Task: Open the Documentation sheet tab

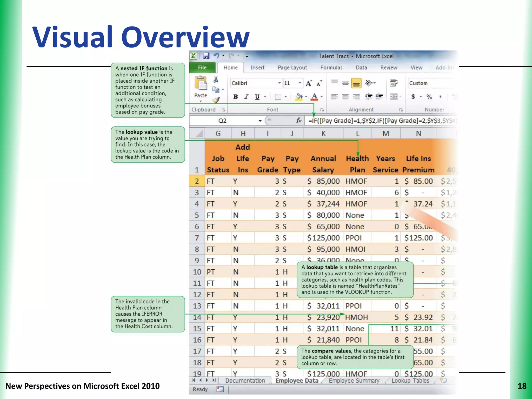Action: (x=245, y=381)
